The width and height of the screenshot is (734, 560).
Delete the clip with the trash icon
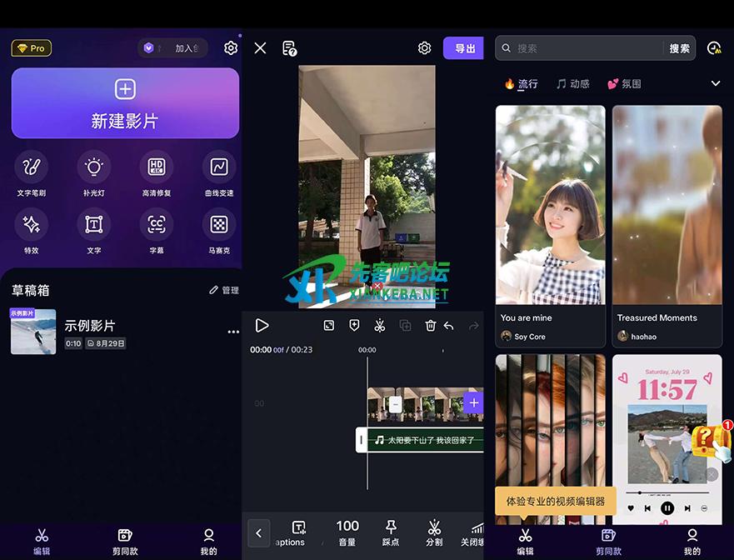(x=431, y=326)
